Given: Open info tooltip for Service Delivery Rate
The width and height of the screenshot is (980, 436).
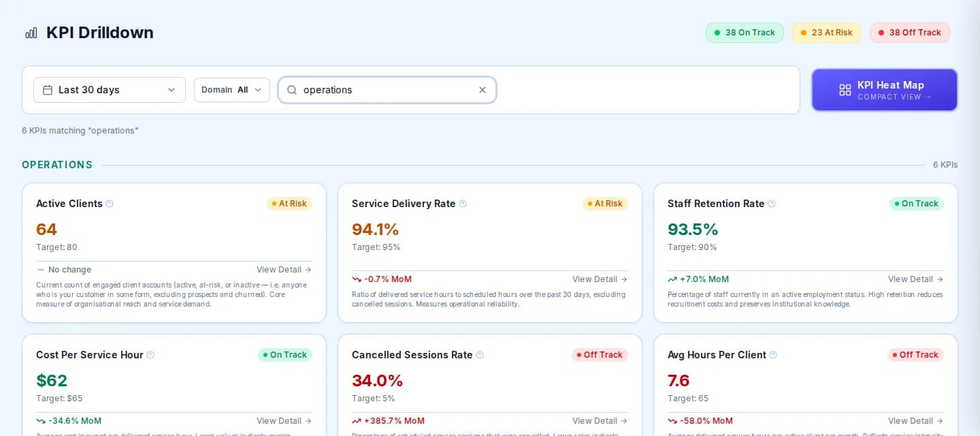Looking at the screenshot, I should tap(463, 204).
